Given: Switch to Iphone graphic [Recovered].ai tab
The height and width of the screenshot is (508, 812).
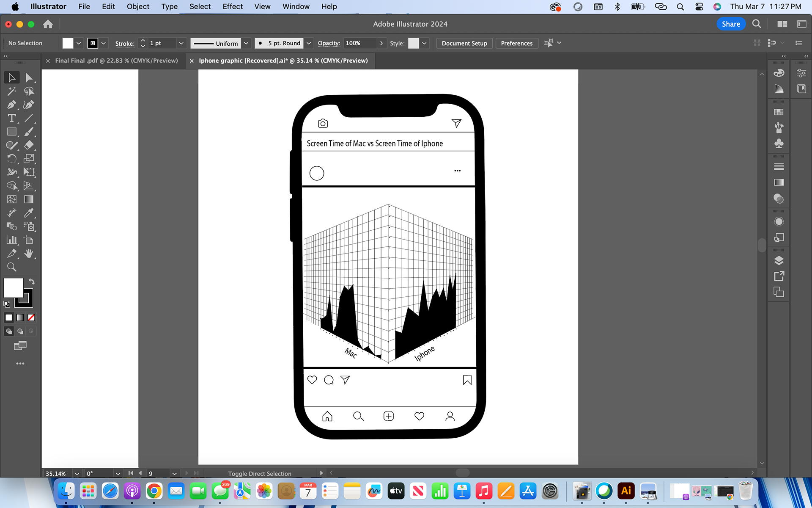Looking at the screenshot, I should (283, 61).
